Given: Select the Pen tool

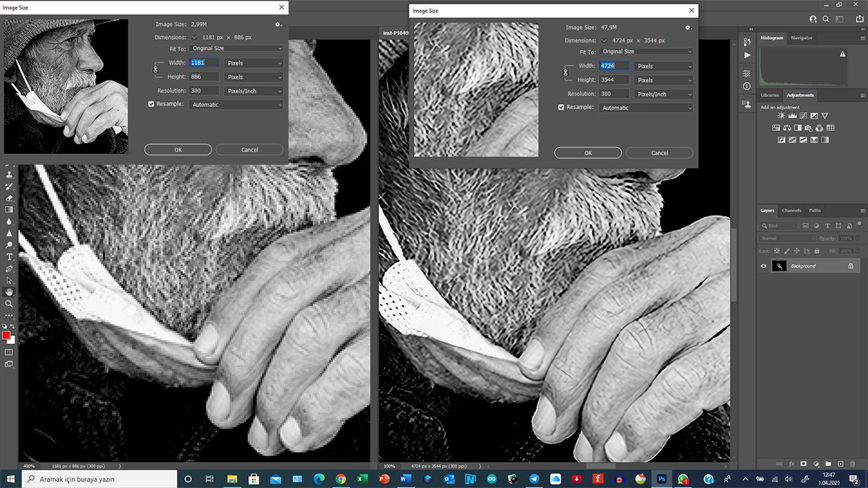Looking at the screenshot, I should coord(9,268).
